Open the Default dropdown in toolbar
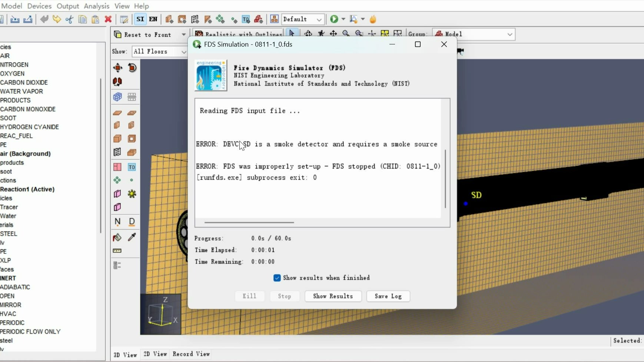The width and height of the screenshot is (644, 362). 303,19
